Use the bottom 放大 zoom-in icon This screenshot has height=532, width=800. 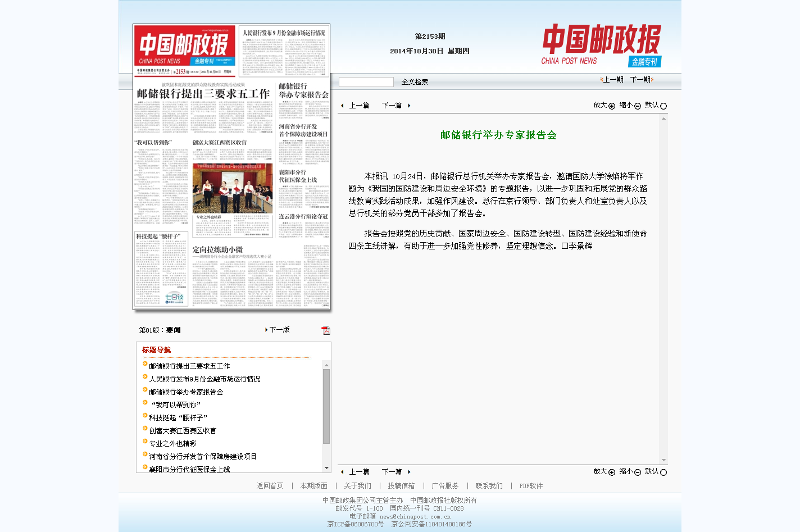pos(611,472)
